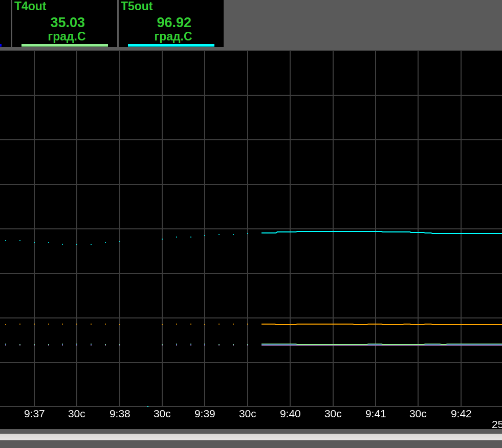This screenshot has width=502, height=448.
Task: Click the horizontal scrollbar below the chart
Action: (251, 437)
